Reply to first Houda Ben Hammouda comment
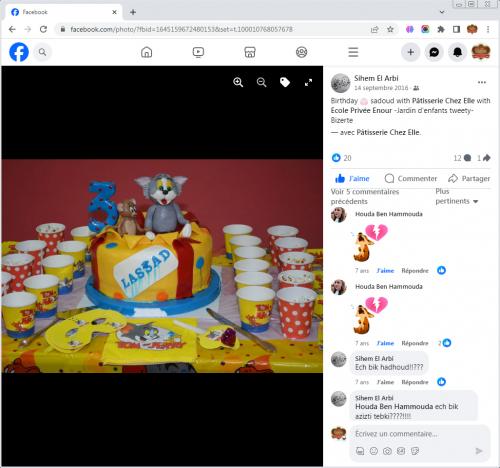Image resolution: width=500 pixels, height=468 pixels. 415,271
